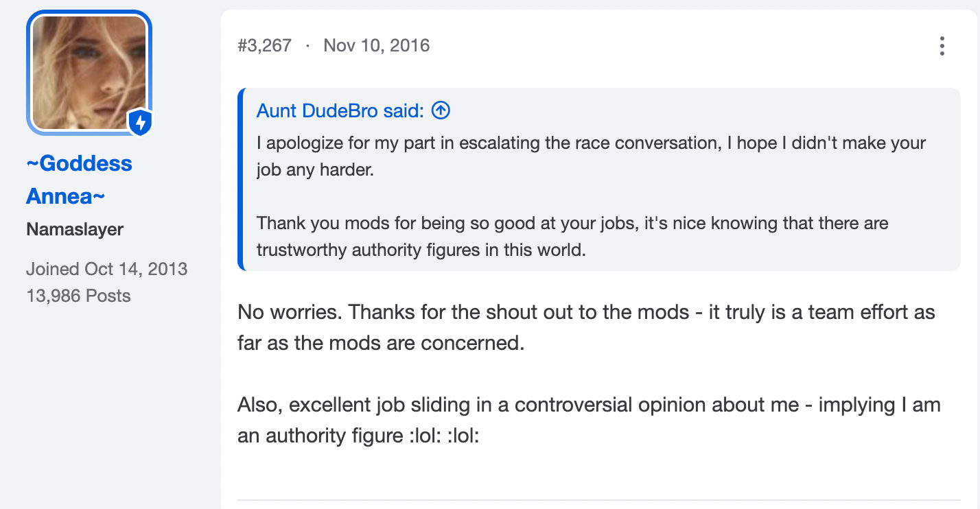Image resolution: width=980 pixels, height=509 pixels.
Task: Click the "Also, excellent job sliding" paragraph
Action: tap(589, 420)
